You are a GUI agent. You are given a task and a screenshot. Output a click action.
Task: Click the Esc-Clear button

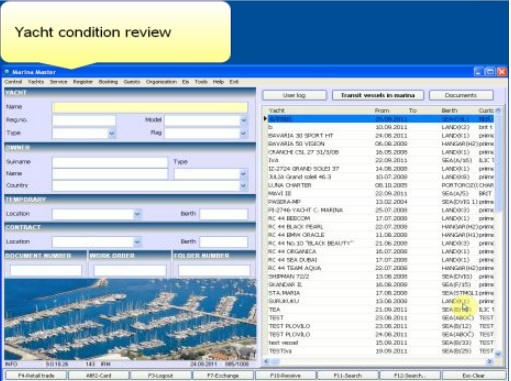click(x=473, y=375)
